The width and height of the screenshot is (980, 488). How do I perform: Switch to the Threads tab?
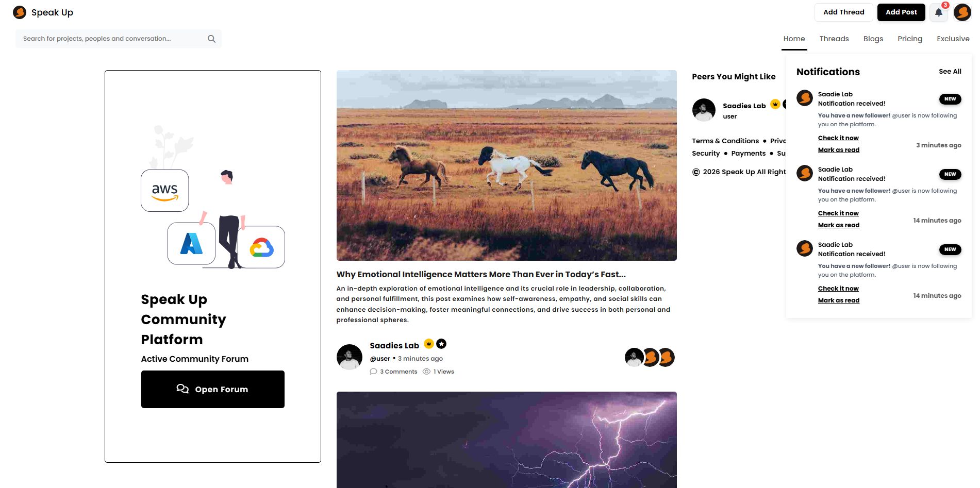pos(834,39)
